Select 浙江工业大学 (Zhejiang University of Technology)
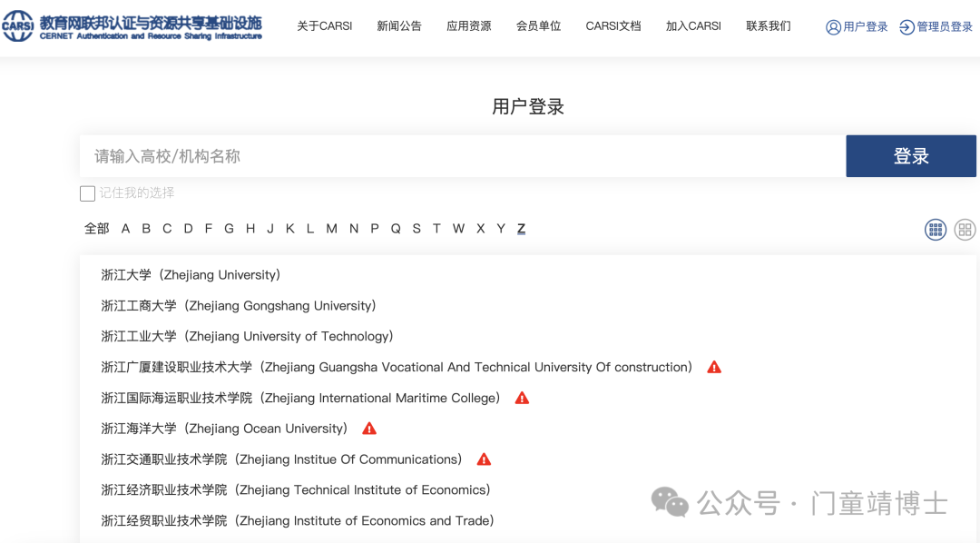This screenshot has width=980, height=543. 248,336
